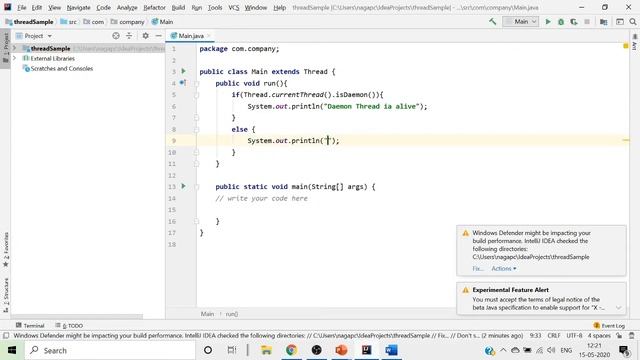Open the CRLF line separator selector

[x=554, y=336]
